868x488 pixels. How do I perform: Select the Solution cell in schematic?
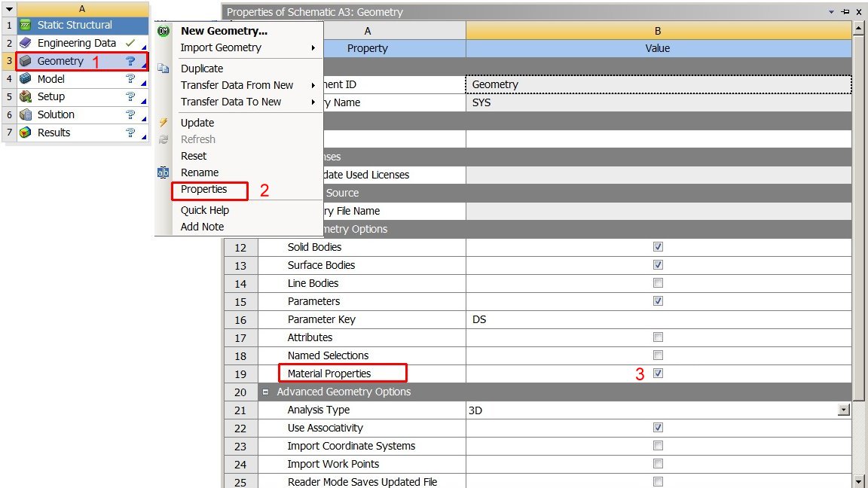[x=82, y=114]
